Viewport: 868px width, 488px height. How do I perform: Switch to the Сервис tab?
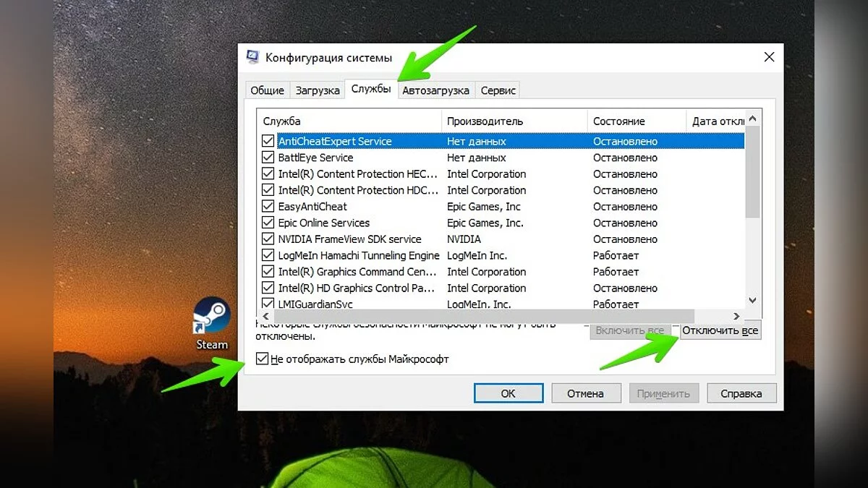(x=498, y=90)
